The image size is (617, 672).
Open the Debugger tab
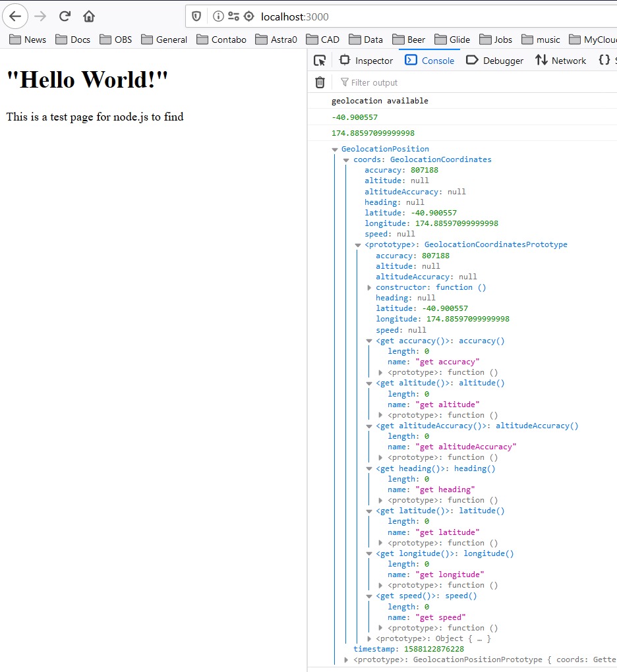point(494,61)
